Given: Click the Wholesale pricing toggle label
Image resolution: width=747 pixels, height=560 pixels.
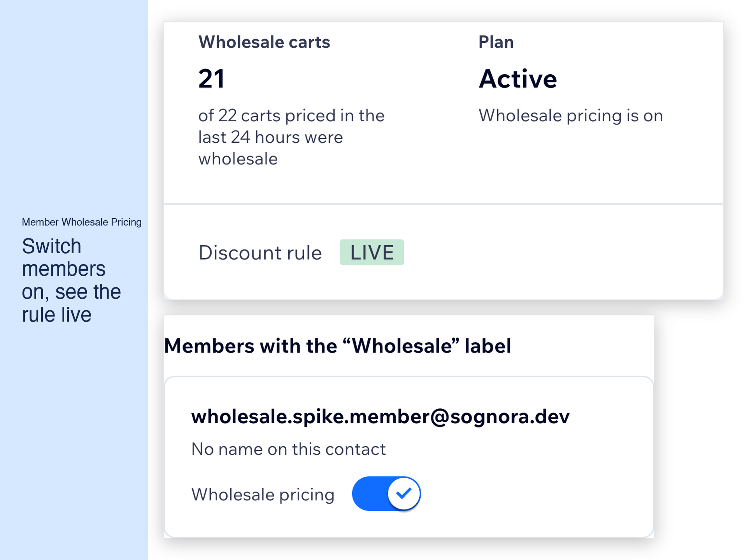Looking at the screenshot, I should [263, 495].
